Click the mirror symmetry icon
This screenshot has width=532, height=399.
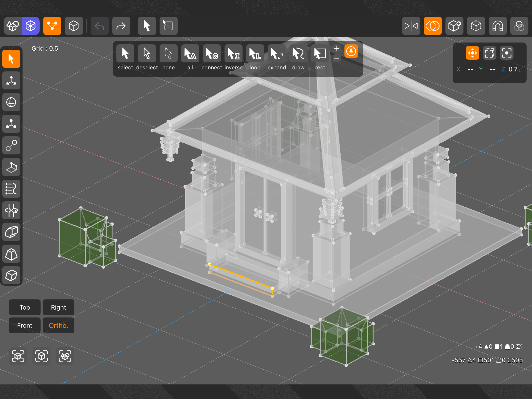411,26
